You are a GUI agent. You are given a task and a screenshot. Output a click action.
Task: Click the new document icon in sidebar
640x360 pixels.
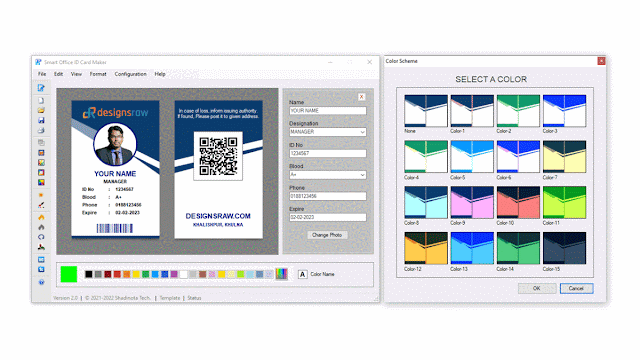[x=41, y=100]
